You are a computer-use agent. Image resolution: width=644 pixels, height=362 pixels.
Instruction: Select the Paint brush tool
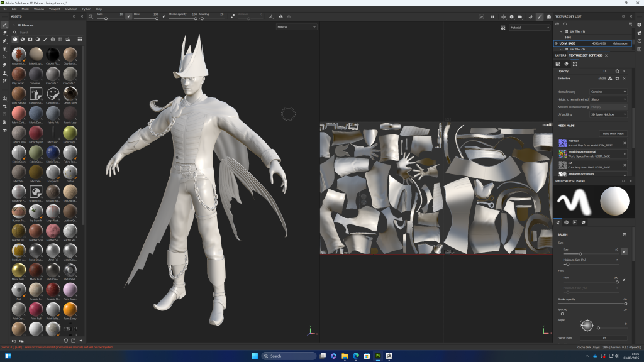(x=5, y=25)
